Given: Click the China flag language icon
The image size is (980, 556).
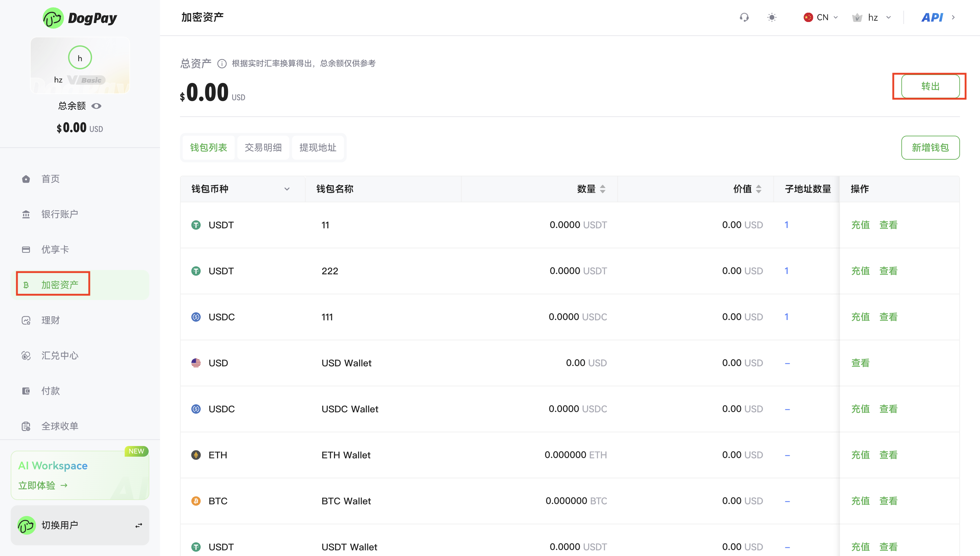Looking at the screenshot, I should click(x=808, y=18).
